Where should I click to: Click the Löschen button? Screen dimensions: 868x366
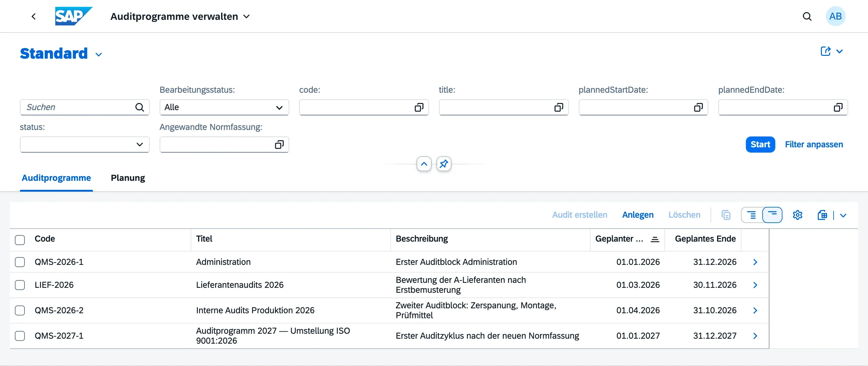click(684, 215)
